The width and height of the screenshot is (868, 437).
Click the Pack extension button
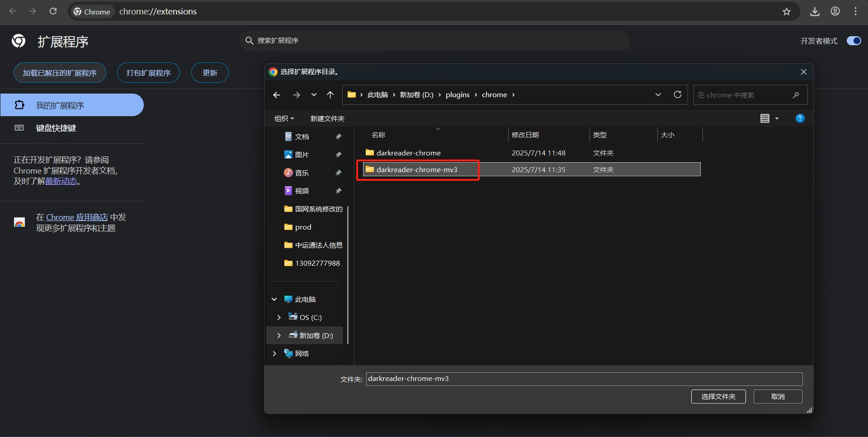pyautogui.click(x=148, y=73)
